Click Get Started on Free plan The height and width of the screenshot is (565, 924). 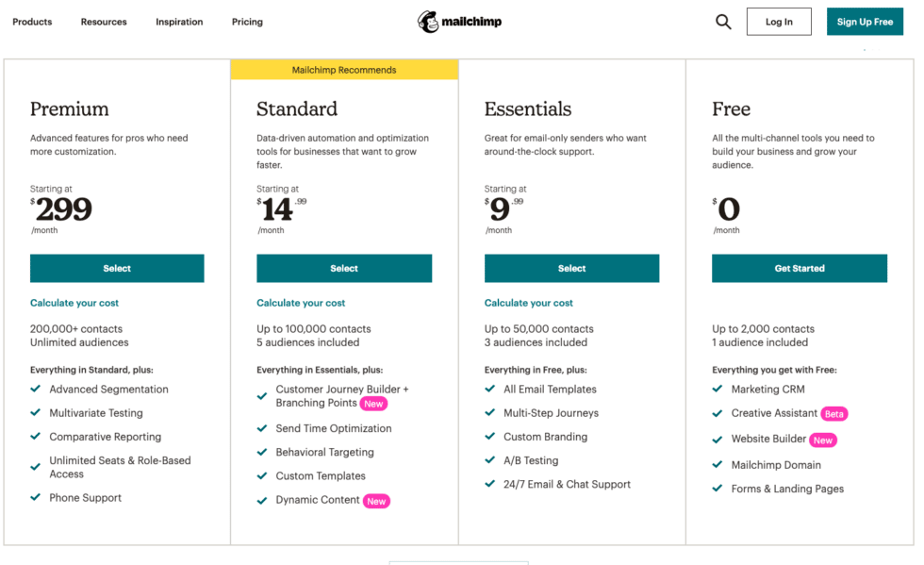[x=800, y=269]
